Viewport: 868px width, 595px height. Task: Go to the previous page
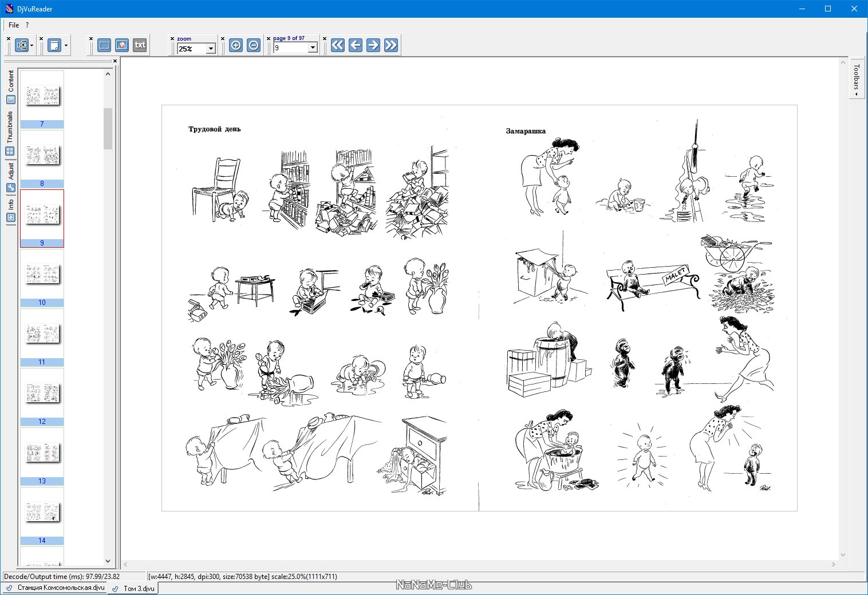[356, 45]
